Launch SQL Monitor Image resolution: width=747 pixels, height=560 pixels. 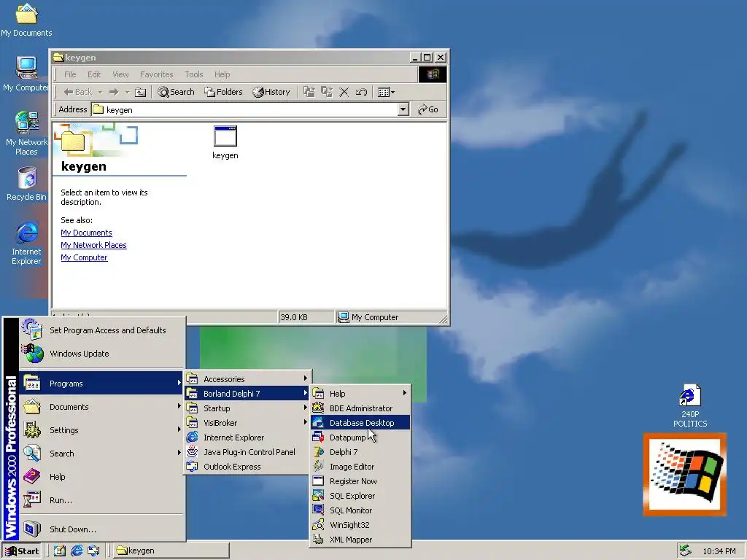(x=360, y=510)
